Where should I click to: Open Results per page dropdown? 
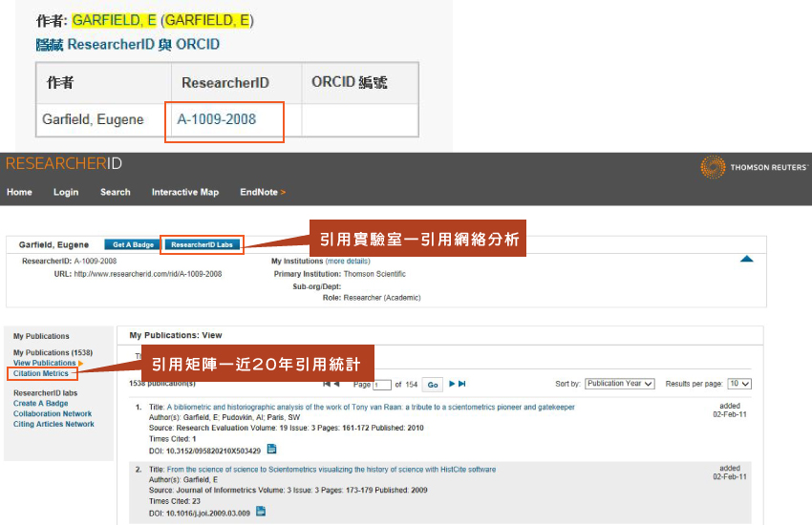click(x=739, y=384)
